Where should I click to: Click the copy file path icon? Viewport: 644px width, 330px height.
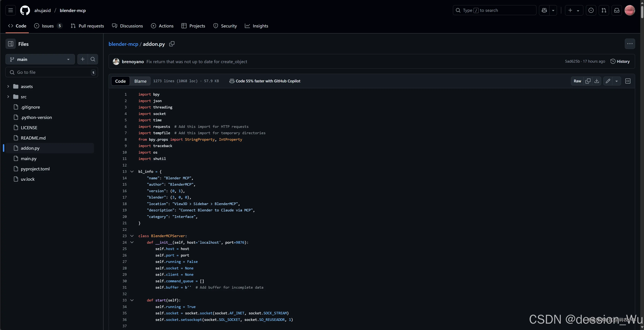(172, 44)
